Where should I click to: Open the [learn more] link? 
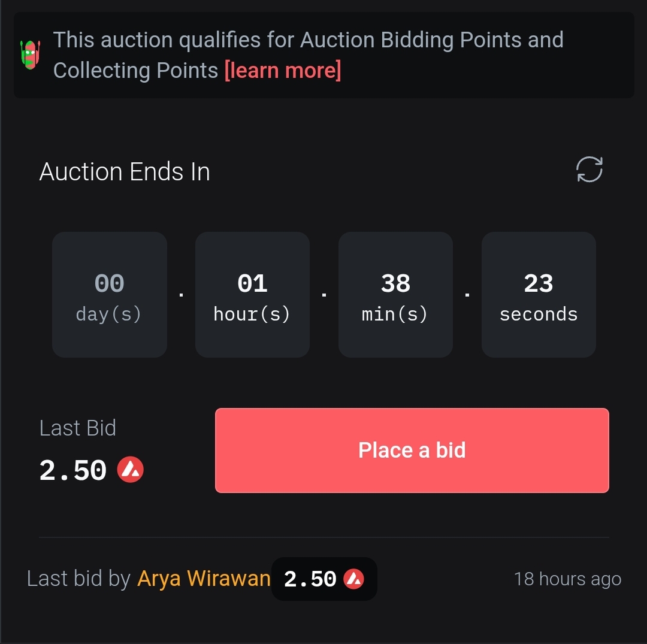(283, 71)
